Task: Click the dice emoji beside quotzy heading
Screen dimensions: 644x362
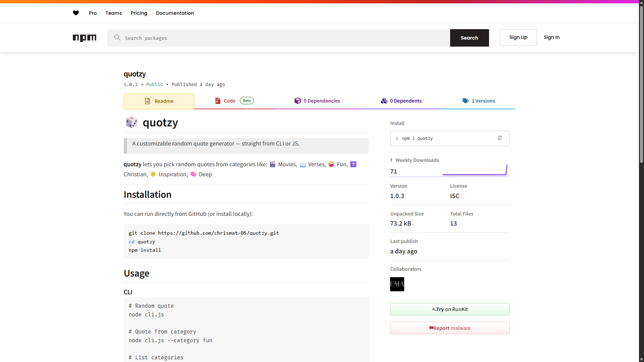Action: pyautogui.click(x=131, y=122)
